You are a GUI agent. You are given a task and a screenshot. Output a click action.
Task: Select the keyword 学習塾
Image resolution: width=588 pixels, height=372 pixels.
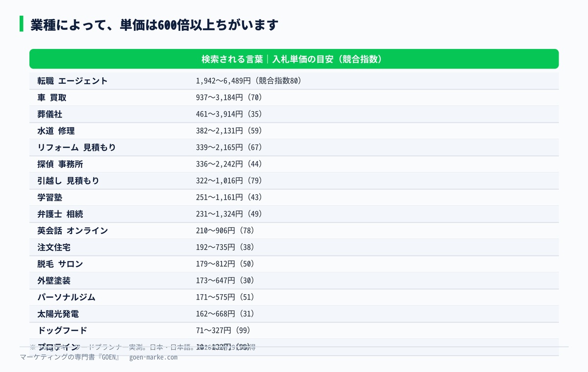50,197
